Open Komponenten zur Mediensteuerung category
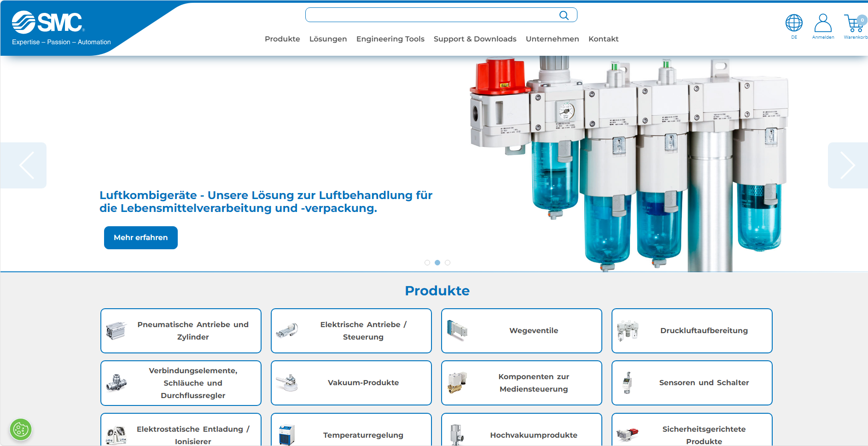This screenshot has height=446, width=868. click(x=522, y=383)
